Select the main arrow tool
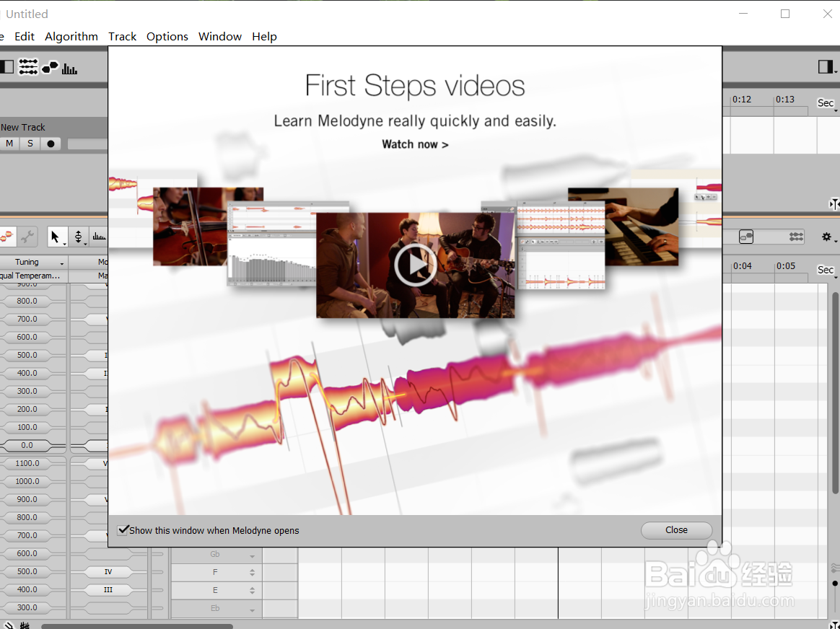The height and width of the screenshot is (629, 840). 57,237
